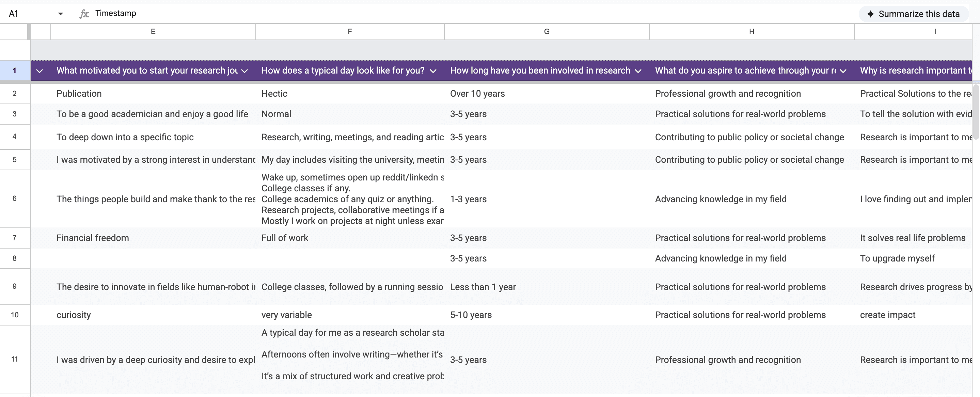This screenshot has height=397, width=980.
Task: Click the Summarize this data button
Action: point(913,14)
